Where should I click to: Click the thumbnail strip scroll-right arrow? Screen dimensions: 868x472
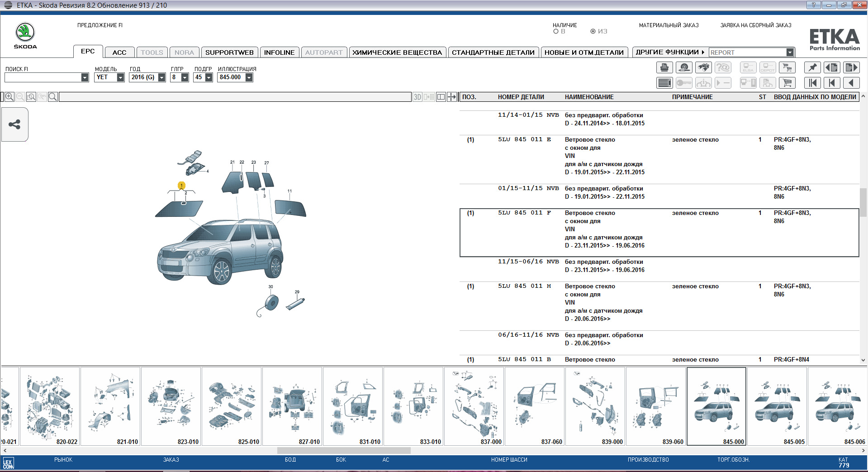click(863, 451)
